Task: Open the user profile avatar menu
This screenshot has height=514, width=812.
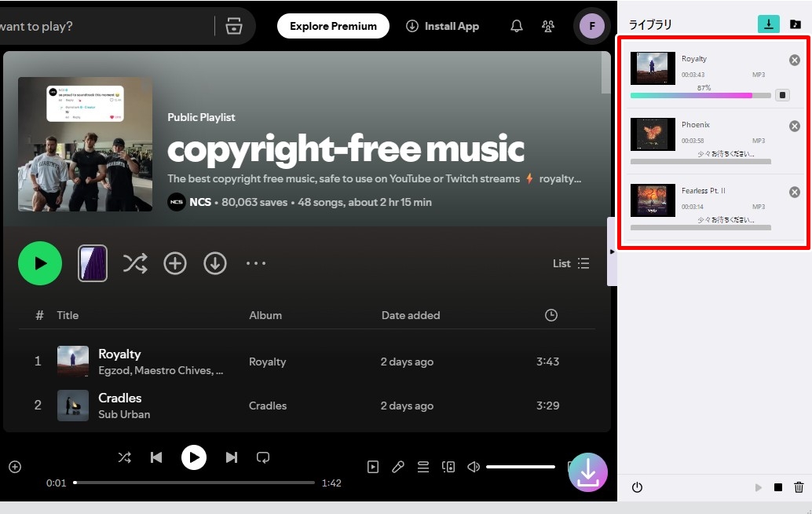Action: (591, 26)
